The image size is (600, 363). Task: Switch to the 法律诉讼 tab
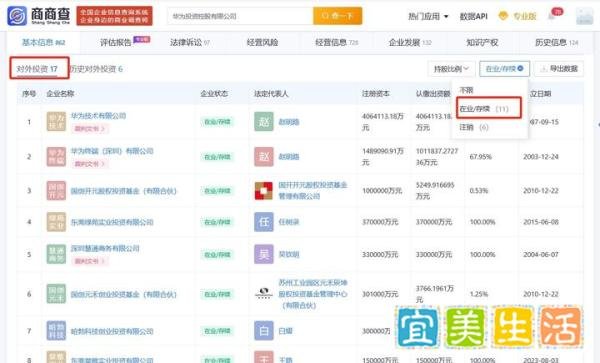point(189,42)
